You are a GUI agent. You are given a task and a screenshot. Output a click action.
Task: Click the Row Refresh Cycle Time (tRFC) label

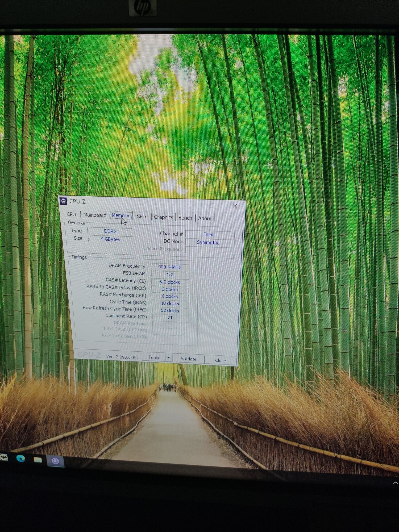pyautogui.click(x=115, y=308)
